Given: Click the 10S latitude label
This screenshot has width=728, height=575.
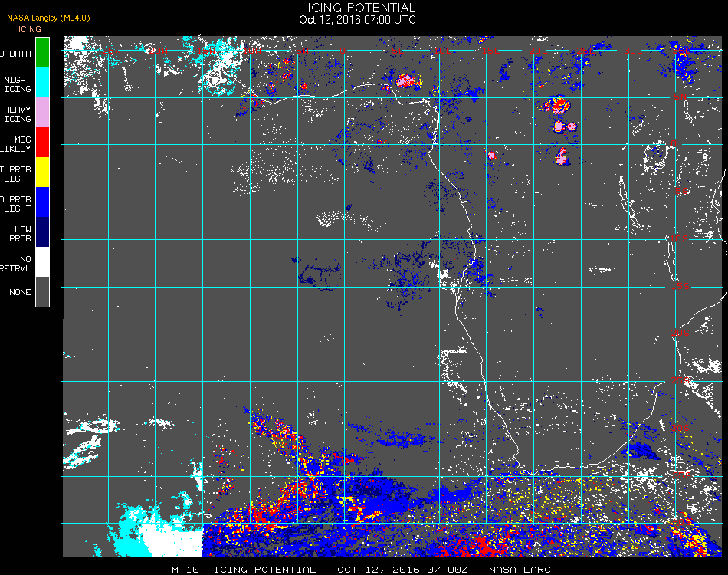Looking at the screenshot, I should click(679, 238).
